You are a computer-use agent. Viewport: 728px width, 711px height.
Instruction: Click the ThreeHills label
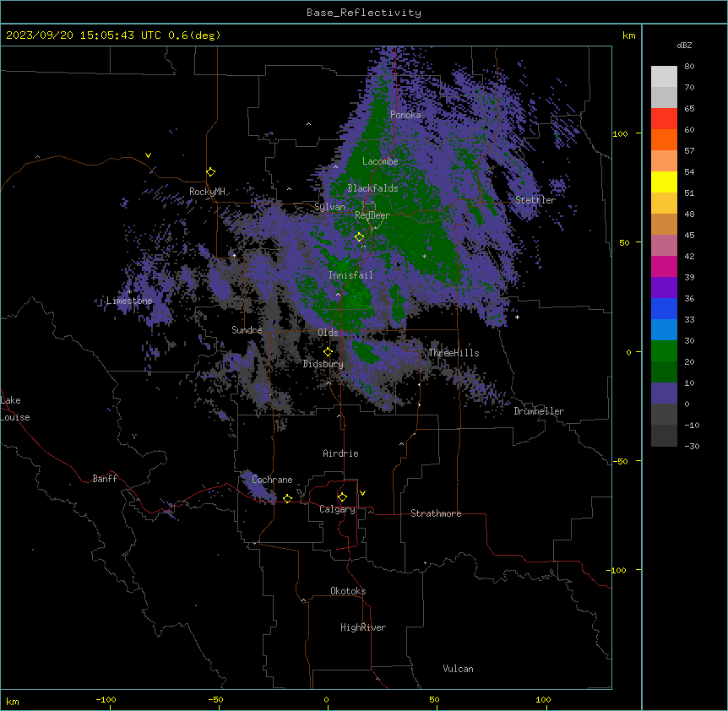[454, 353]
